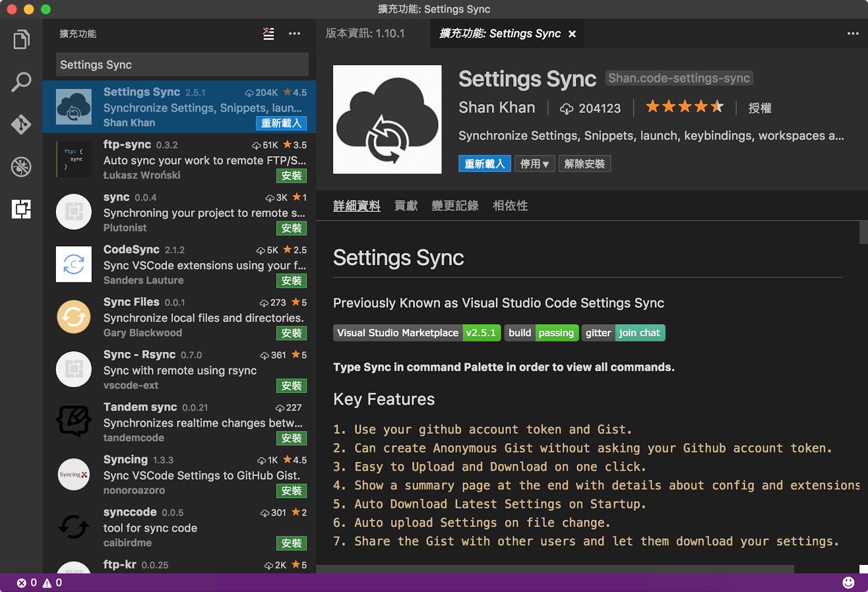Click the Sync Files orange icon
Screen dimensions: 868x592
pos(74,317)
